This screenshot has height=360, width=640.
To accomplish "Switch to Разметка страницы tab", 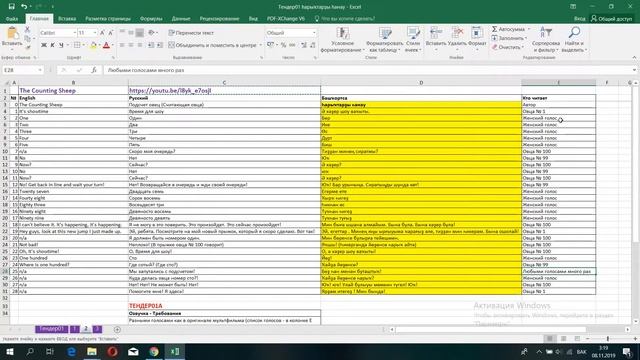I will [108, 19].
